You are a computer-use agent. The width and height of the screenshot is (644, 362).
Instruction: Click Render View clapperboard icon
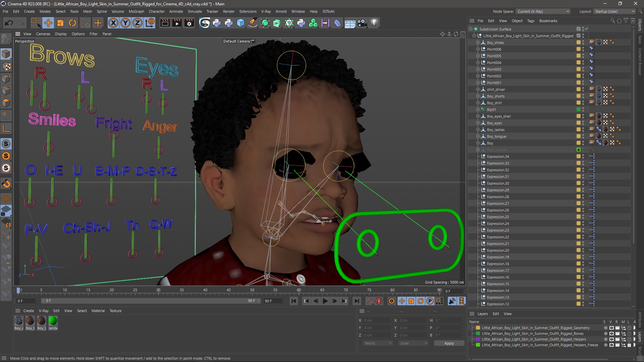click(165, 23)
